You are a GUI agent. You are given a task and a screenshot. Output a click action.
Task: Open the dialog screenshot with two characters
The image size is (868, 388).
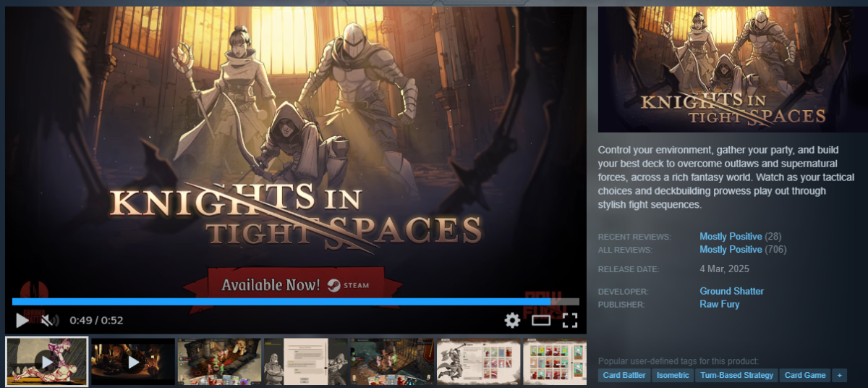pyautogui.click(x=305, y=361)
